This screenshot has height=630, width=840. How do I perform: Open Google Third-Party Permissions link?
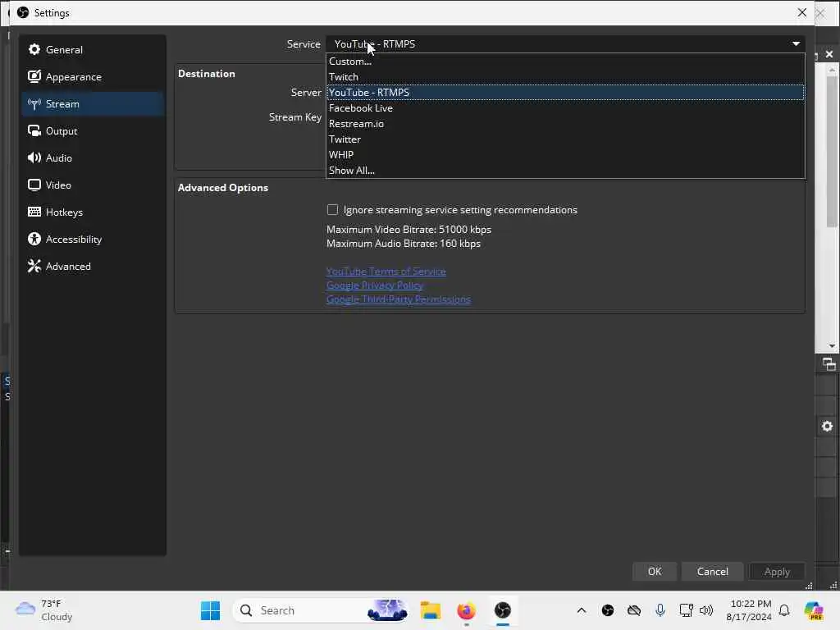(x=399, y=299)
